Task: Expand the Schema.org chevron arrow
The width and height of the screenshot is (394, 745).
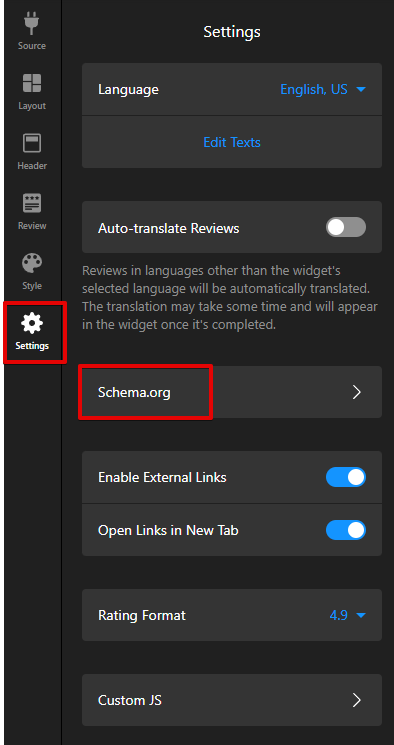Action: pyautogui.click(x=356, y=392)
